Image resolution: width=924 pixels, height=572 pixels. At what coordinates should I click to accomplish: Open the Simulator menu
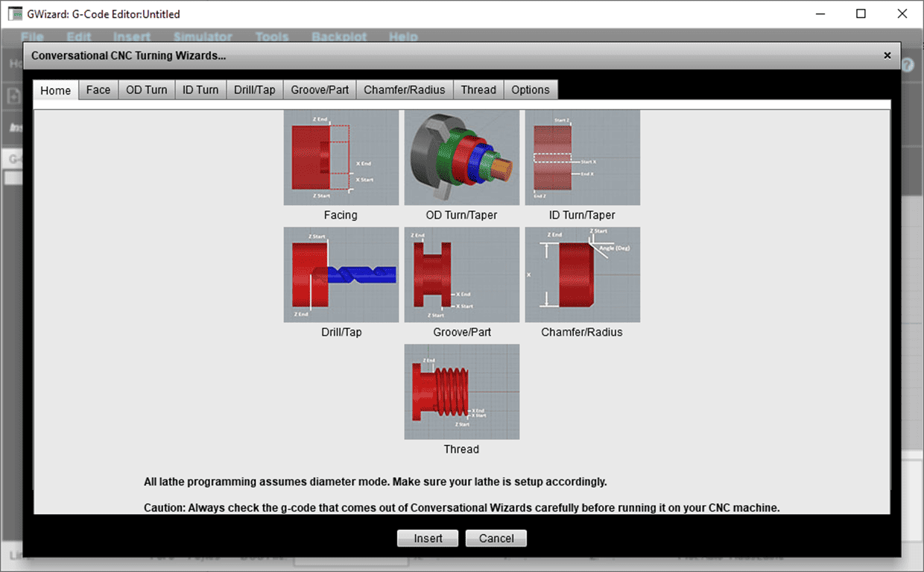(x=202, y=37)
